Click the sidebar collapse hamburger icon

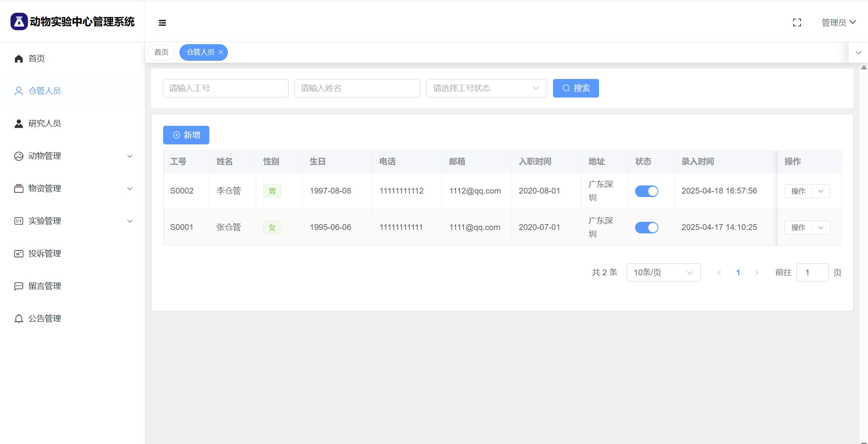click(x=162, y=23)
